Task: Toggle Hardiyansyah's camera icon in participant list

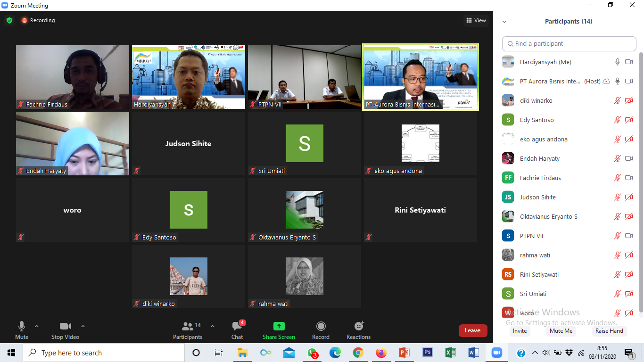Action: (629, 62)
